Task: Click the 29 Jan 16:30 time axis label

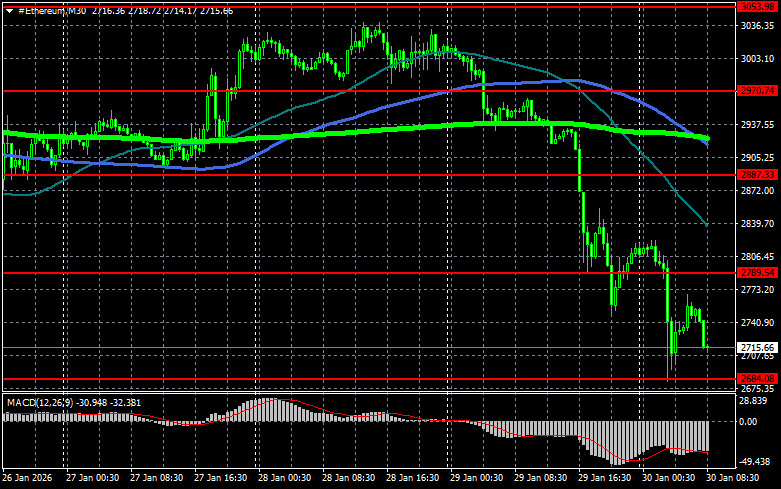Action: coord(605,479)
